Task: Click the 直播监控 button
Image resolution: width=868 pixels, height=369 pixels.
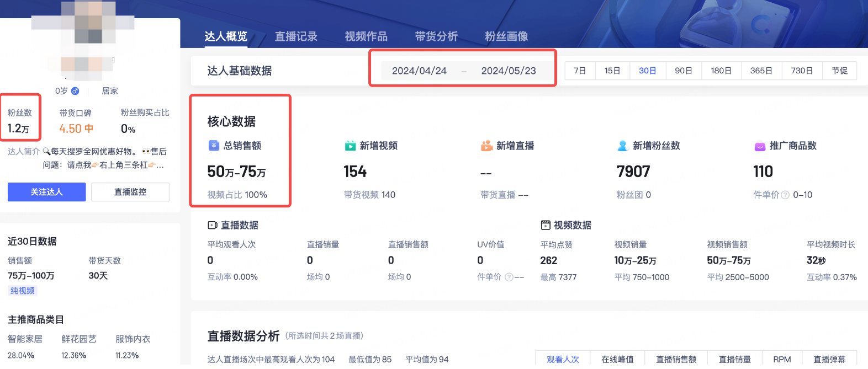Action: 130,192
